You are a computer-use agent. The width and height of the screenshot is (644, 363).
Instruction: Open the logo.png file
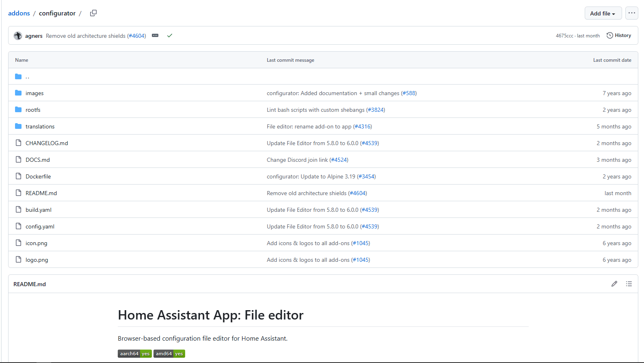coord(37,260)
